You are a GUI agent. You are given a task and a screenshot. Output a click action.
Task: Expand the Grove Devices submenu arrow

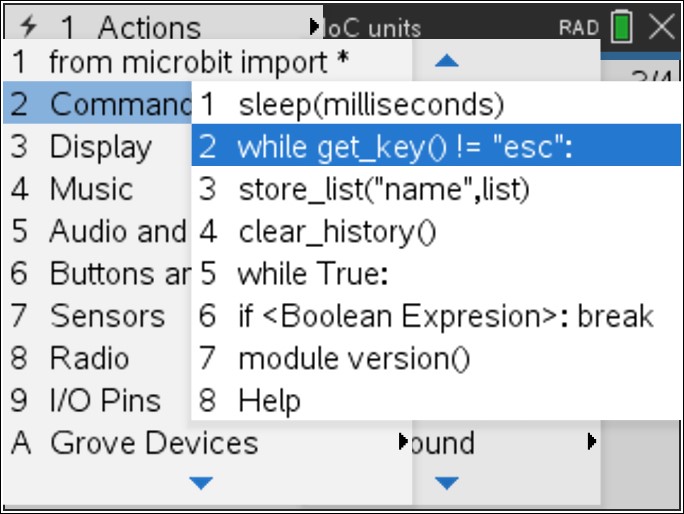click(x=404, y=442)
